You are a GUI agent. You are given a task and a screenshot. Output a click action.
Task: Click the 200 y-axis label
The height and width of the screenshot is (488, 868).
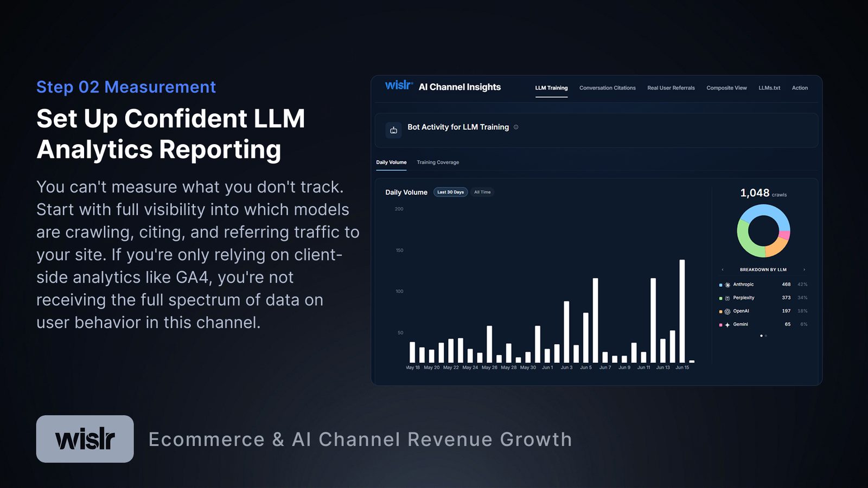(x=399, y=209)
